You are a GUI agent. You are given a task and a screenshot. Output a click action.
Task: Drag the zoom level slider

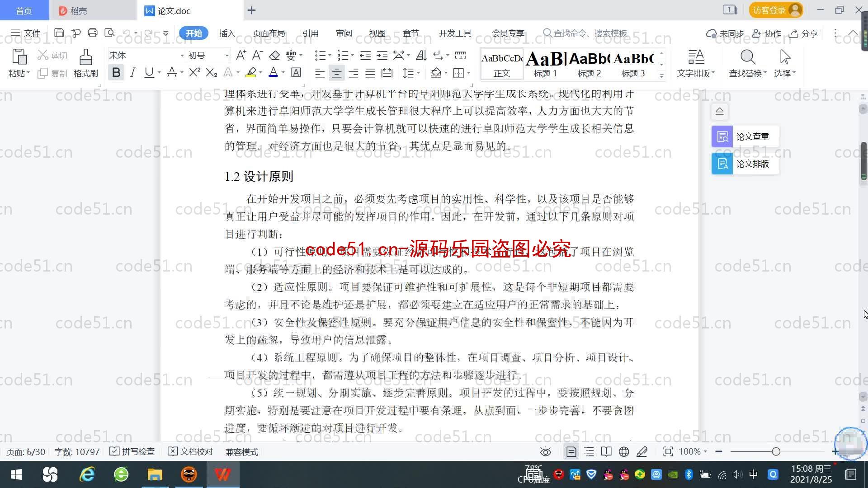pyautogui.click(x=776, y=452)
